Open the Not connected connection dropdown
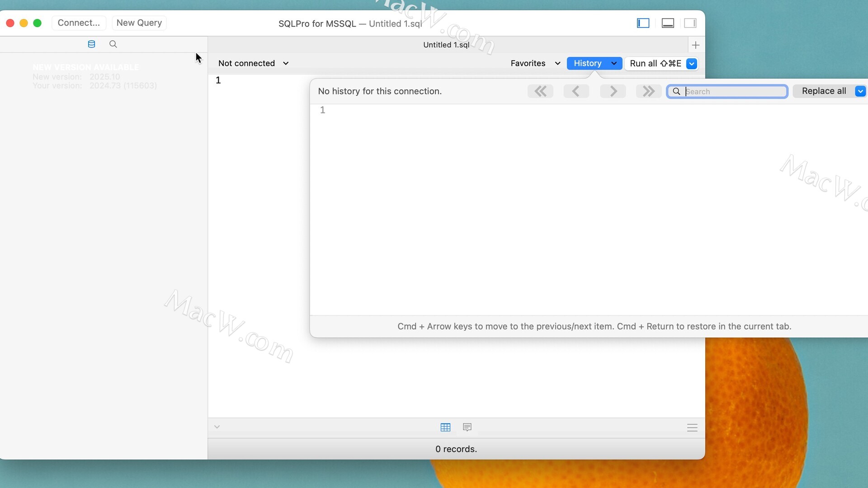 coord(253,63)
